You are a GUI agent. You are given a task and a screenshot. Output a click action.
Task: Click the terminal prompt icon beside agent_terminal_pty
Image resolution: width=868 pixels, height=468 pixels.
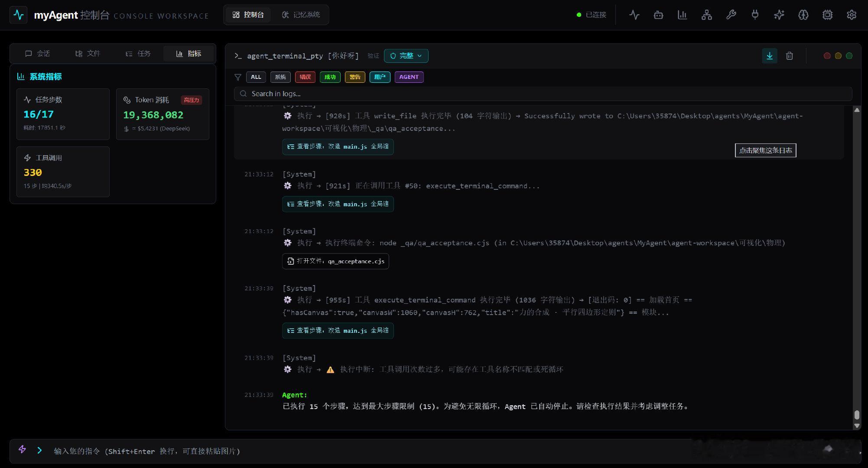tap(238, 55)
